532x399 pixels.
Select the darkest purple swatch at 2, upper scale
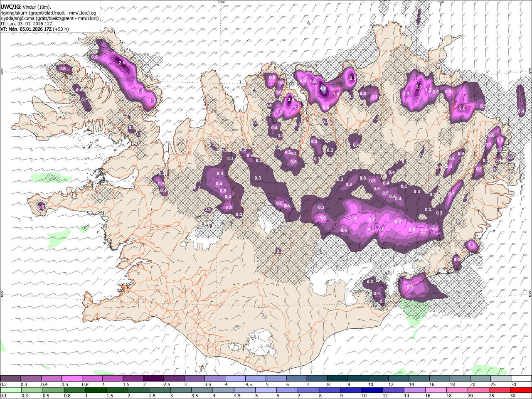point(154,379)
